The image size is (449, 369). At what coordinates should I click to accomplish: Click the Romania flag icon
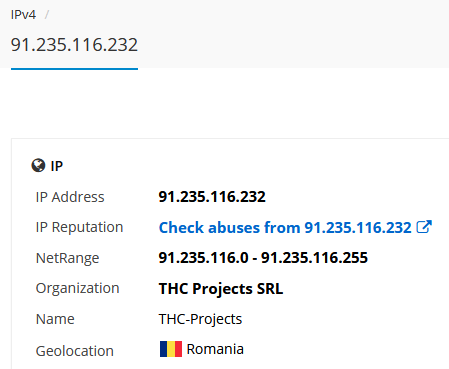(x=171, y=349)
